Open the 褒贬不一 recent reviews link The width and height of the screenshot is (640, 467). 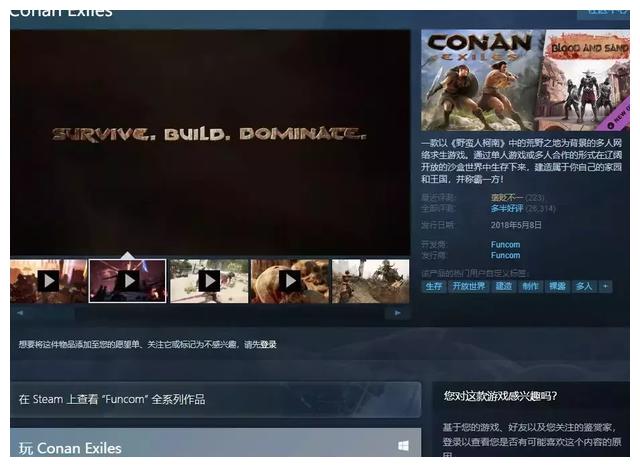coord(507,198)
